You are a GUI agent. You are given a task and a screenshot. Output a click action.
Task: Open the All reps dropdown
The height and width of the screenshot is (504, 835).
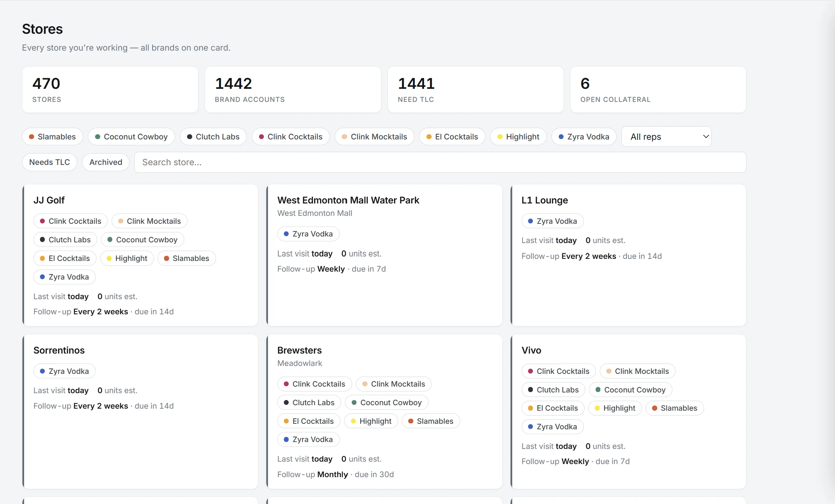[667, 137]
